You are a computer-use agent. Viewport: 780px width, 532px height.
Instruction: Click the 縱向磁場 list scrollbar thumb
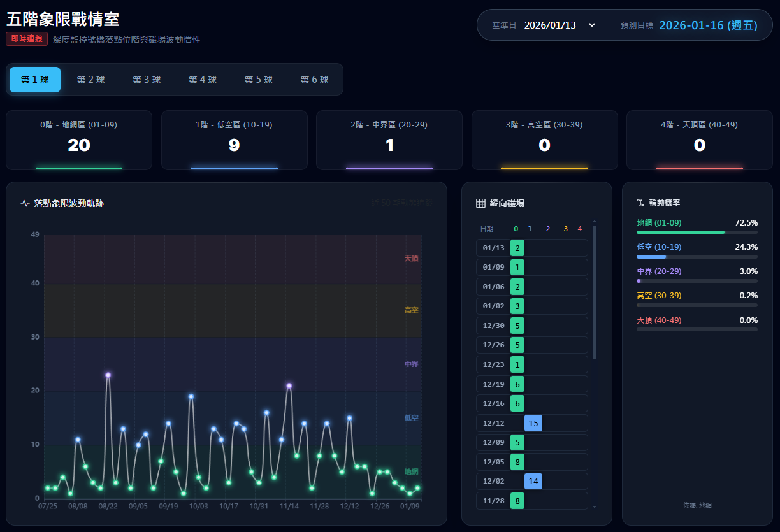click(595, 292)
